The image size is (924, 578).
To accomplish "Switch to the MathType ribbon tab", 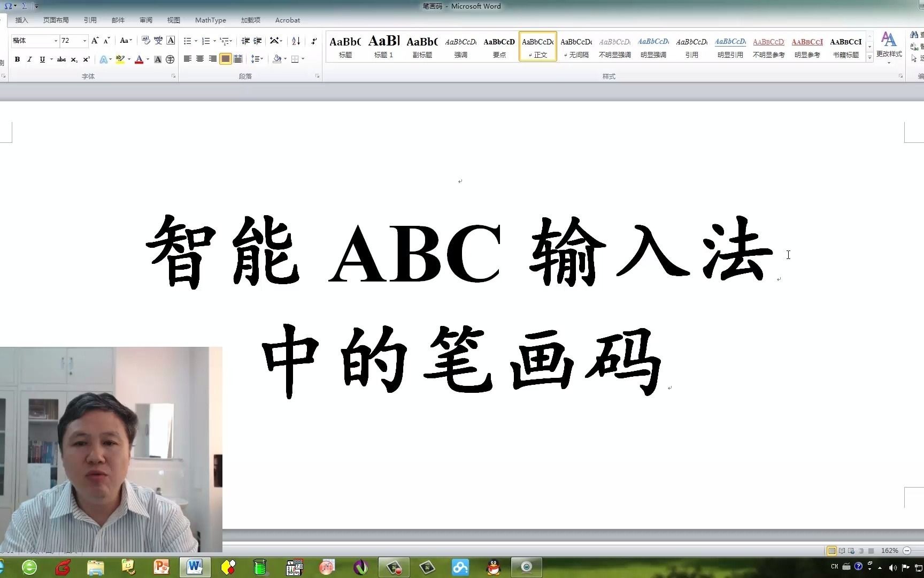I will 210,20.
